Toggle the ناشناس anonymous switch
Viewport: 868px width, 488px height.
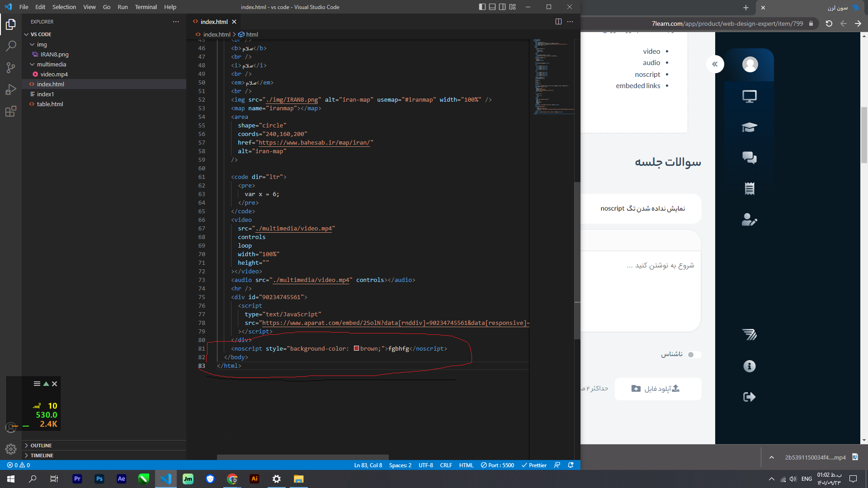coord(694,355)
